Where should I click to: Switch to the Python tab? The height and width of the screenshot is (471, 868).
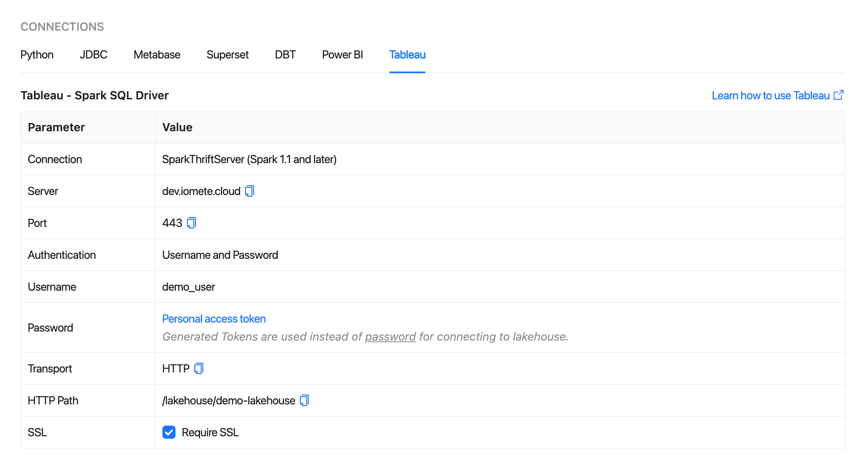[37, 55]
